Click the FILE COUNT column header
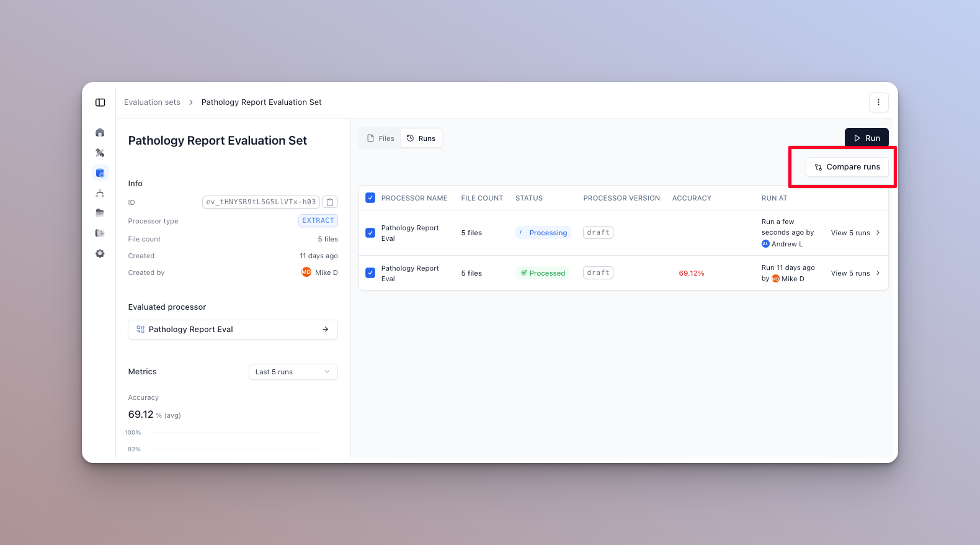The image size is (980, 545). click(482, 198)
